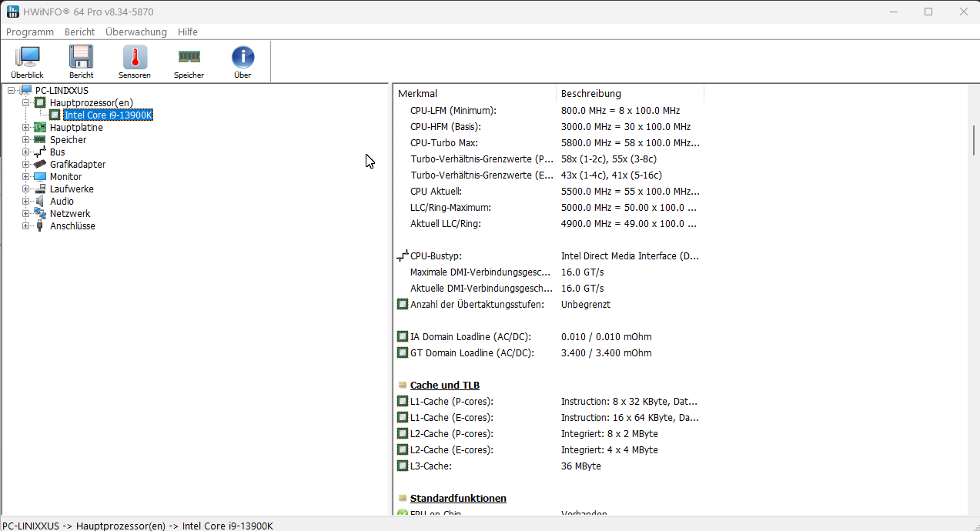Open the Bericht menu

coord(79,32)
